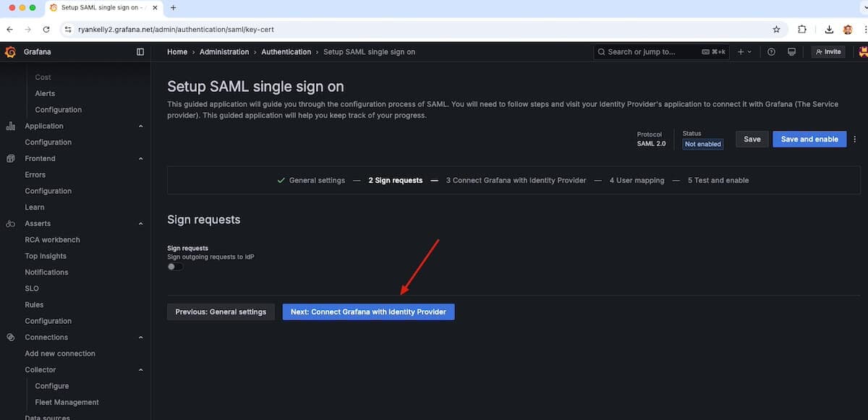This screenshot has height=420, width=868.
Task: Open the search bar magnifier icon
Action: coord(601,51)
